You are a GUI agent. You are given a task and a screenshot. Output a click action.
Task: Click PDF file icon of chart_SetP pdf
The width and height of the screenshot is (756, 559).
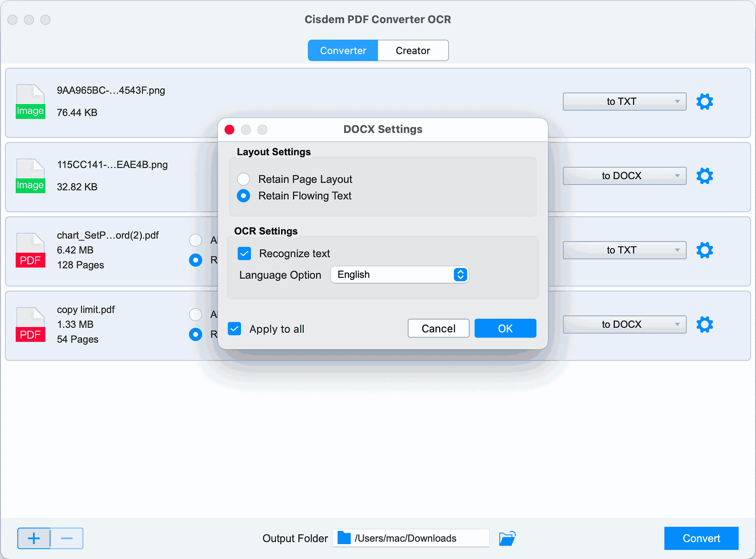(31, 250)
